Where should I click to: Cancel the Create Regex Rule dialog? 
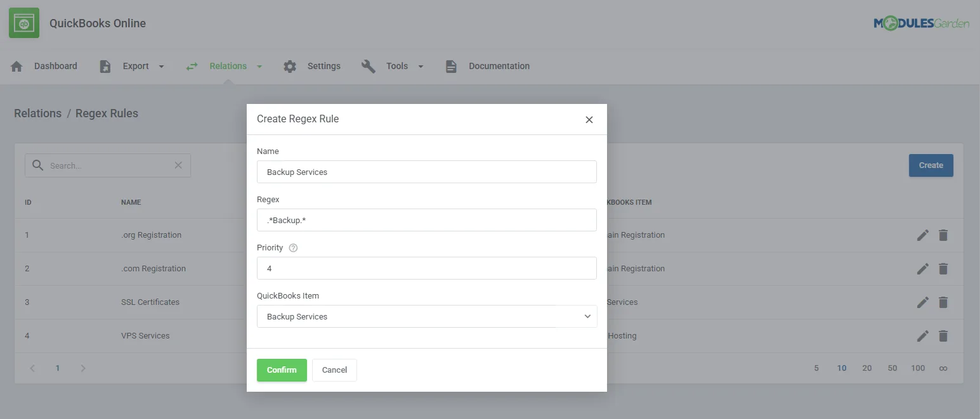click(x=334, y=370)
